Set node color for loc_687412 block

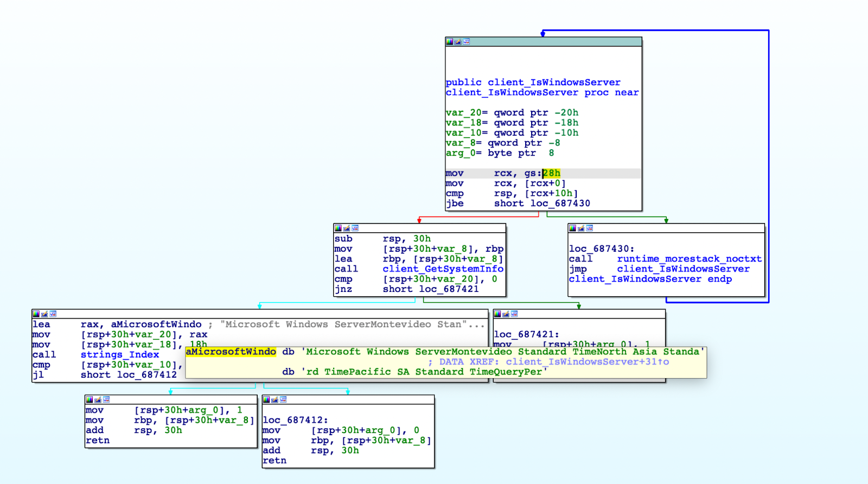tap(266, 400)
